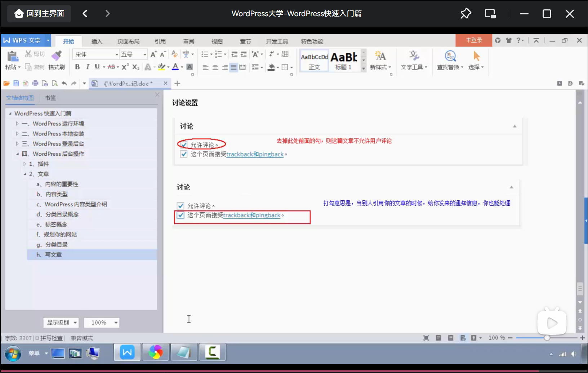Click the 回到主界面 button

[x=39, y=14]
